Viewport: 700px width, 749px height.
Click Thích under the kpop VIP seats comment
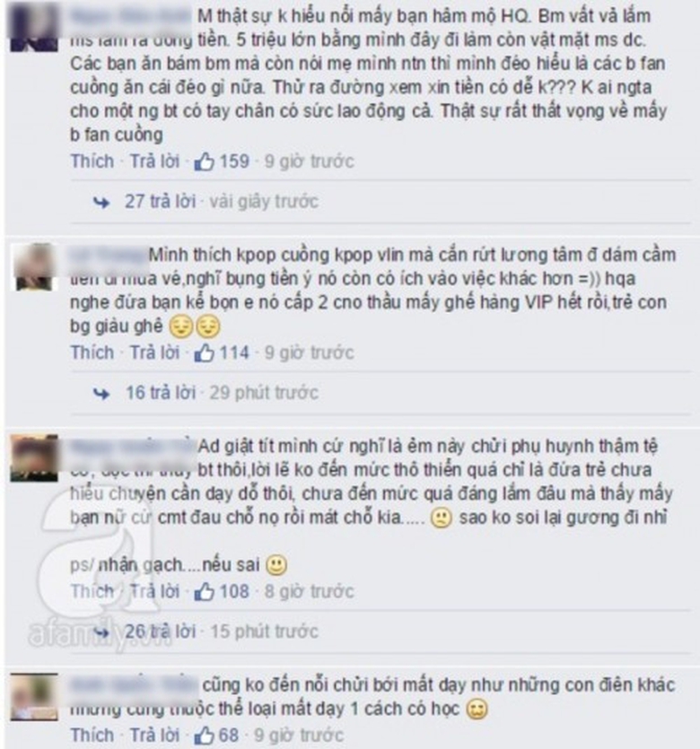[x=92, y=353]
